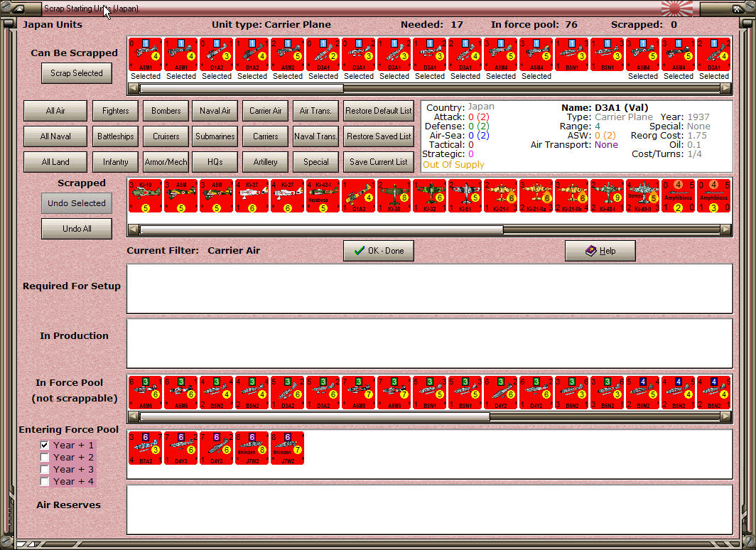Open the Help button
756x550 pixels.
point(600,251)
